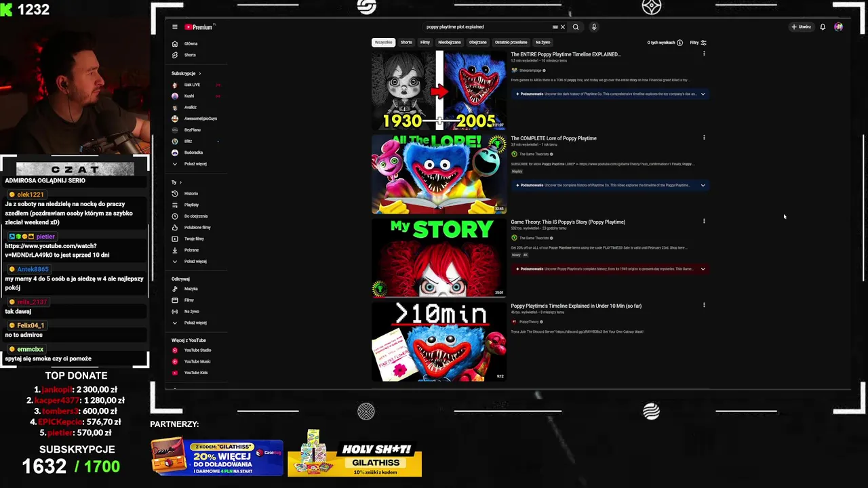
Task: Open Historia in the sidebar
Action: coord(186,193)
